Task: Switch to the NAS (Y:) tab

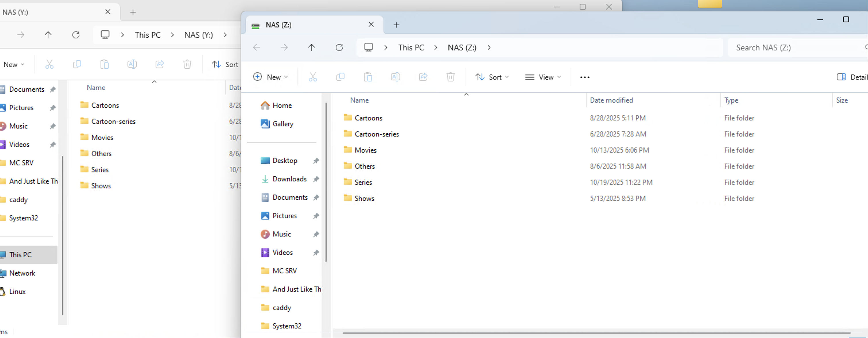Action: tap(51, 12)
